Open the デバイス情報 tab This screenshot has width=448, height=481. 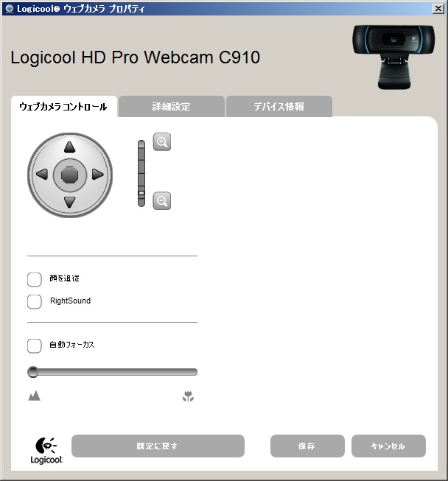(x=279, y=107)
